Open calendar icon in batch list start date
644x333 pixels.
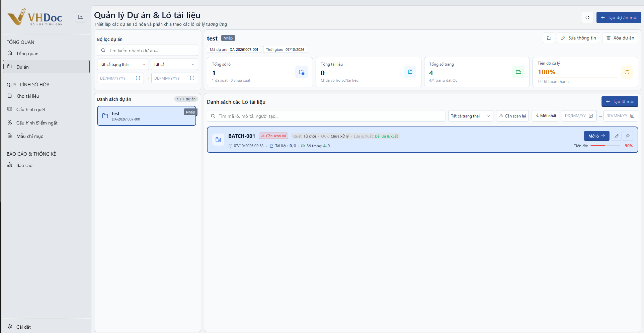pyautogui.click(x=591, y=116)
